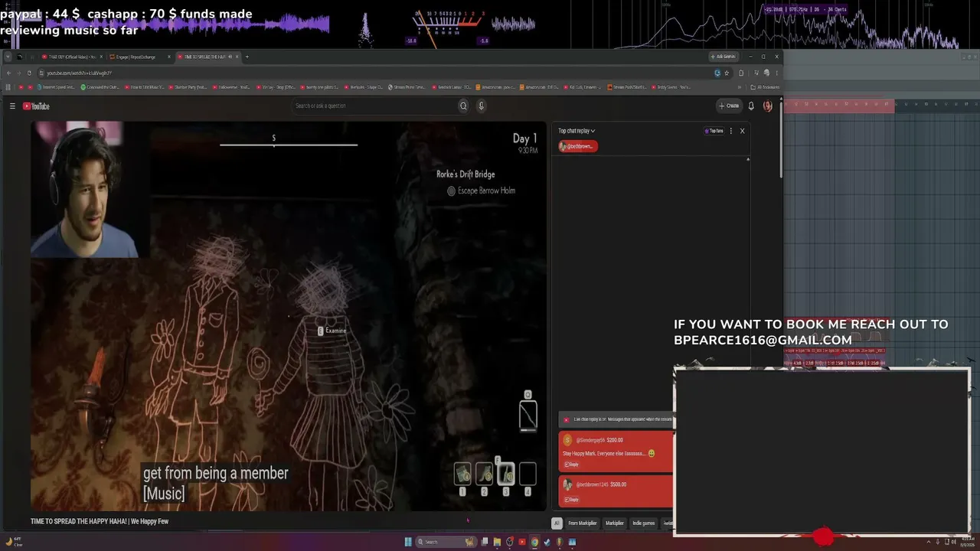Focus the YouTube search box
980x551 pixels.
pyautogui.click(x=374, y=106)
